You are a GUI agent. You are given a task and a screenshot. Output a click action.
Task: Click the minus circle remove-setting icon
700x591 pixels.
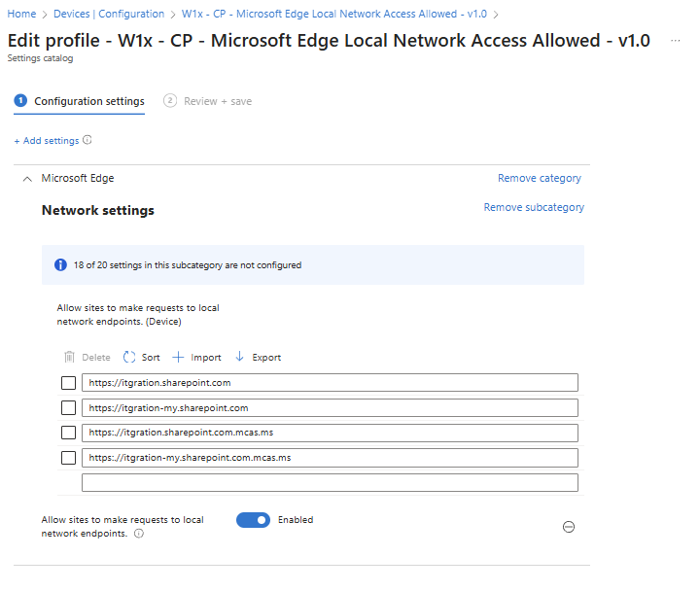click(569, 526)
